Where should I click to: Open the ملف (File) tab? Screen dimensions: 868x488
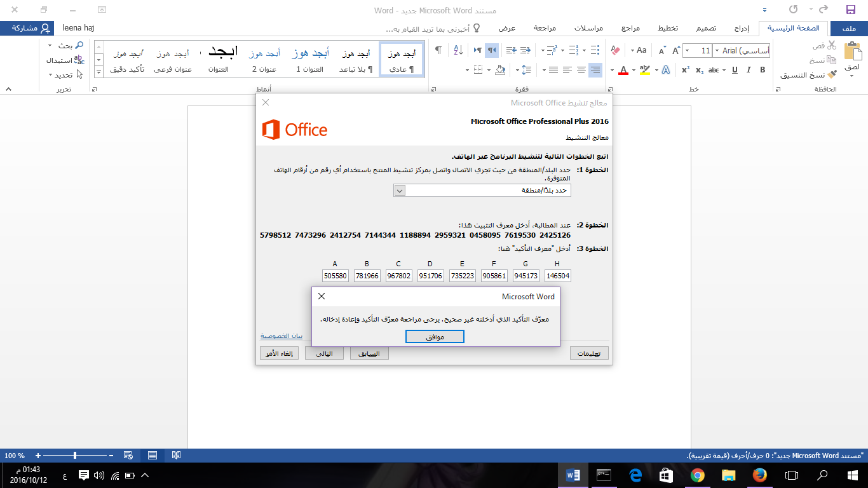coord(848,29)
